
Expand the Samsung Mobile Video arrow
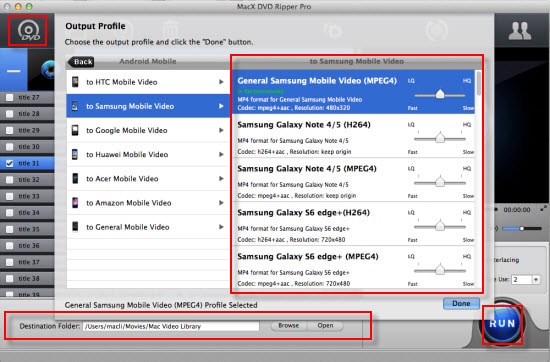click(x=221, y=106)
